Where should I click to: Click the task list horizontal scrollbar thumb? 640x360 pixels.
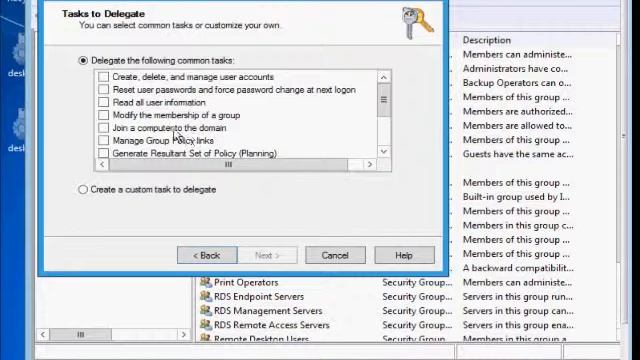tap(229, 164)
